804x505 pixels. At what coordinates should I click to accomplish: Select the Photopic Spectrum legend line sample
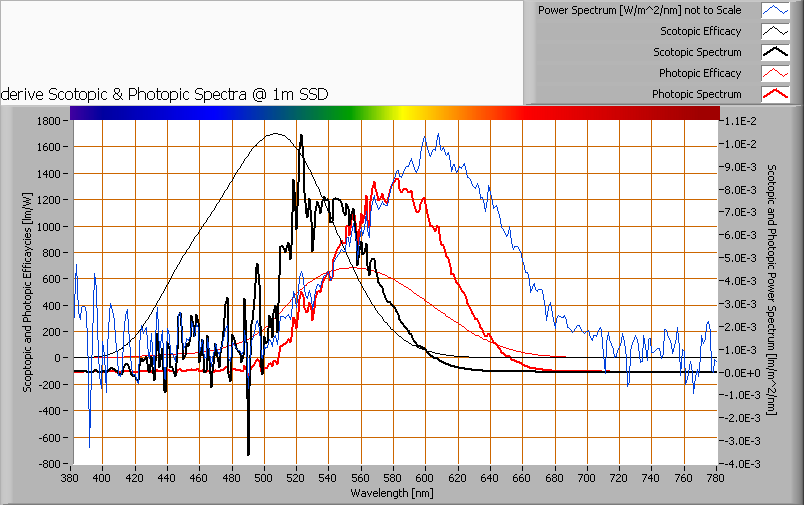(x=775, y=94)
